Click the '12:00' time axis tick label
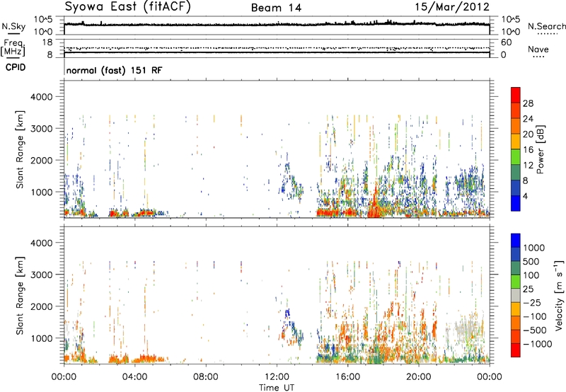This screenshot has width=566, height=392. [x=277, y=377]
